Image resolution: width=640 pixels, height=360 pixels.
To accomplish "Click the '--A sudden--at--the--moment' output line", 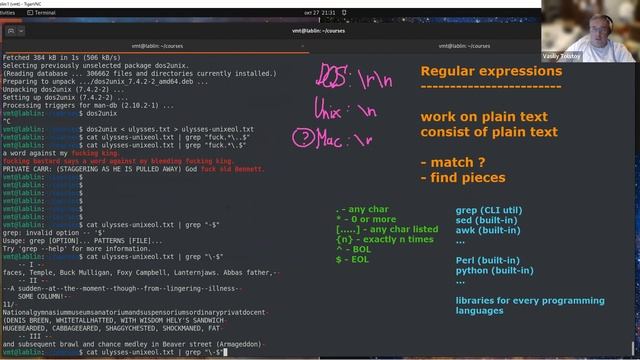I will 122,289.
